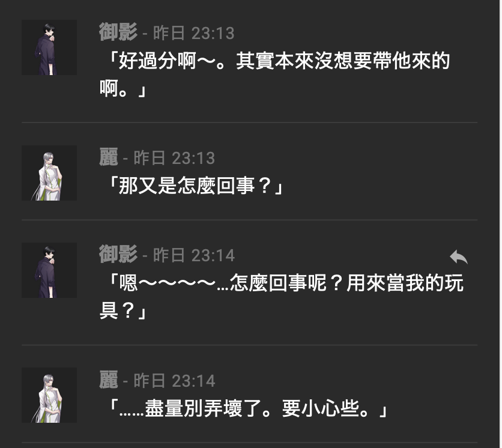Click the divider above 麗's last message

[249, 345]
